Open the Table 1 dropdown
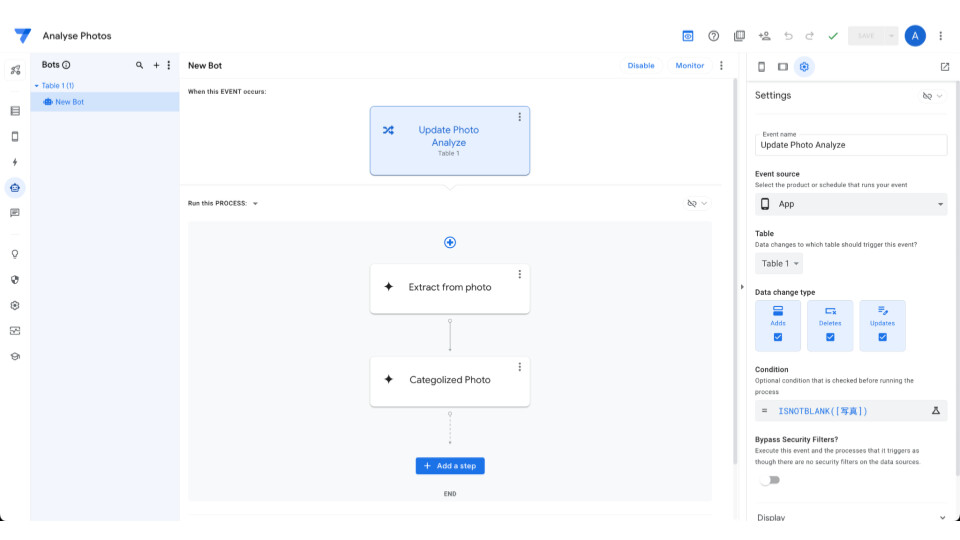Viewport: 960px width, 540px height. (x=779, y=264)
